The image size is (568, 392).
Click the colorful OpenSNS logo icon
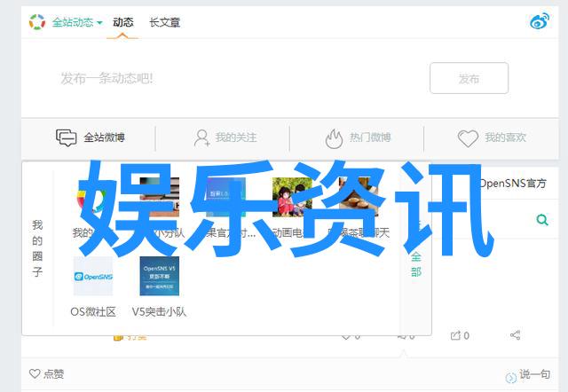[x=37, y=22]
